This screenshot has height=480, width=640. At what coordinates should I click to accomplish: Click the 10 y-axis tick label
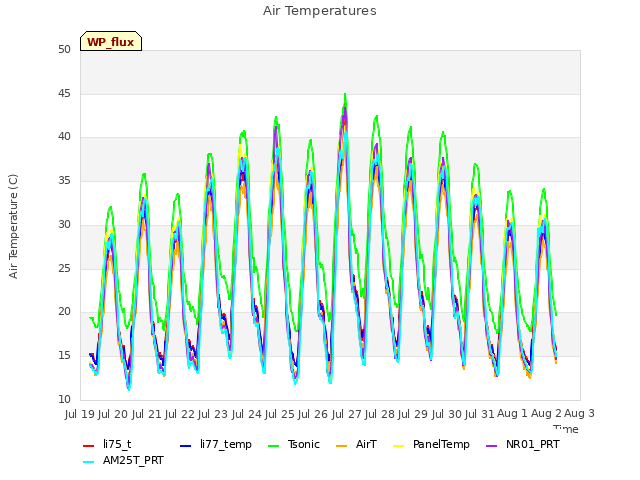click(64, 399)
